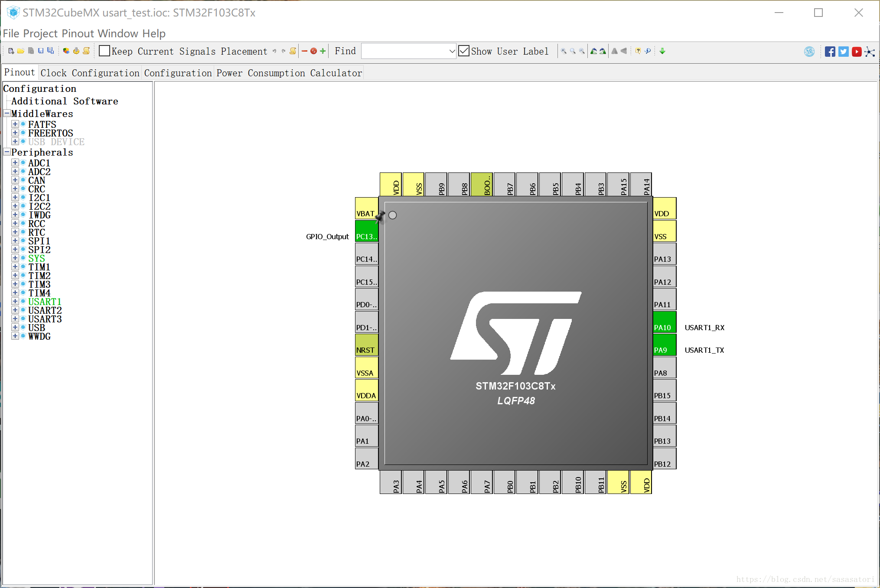Expand the RCC peripheral node
This screenshot has width=880, height=588.
click(x=15, y=224)
